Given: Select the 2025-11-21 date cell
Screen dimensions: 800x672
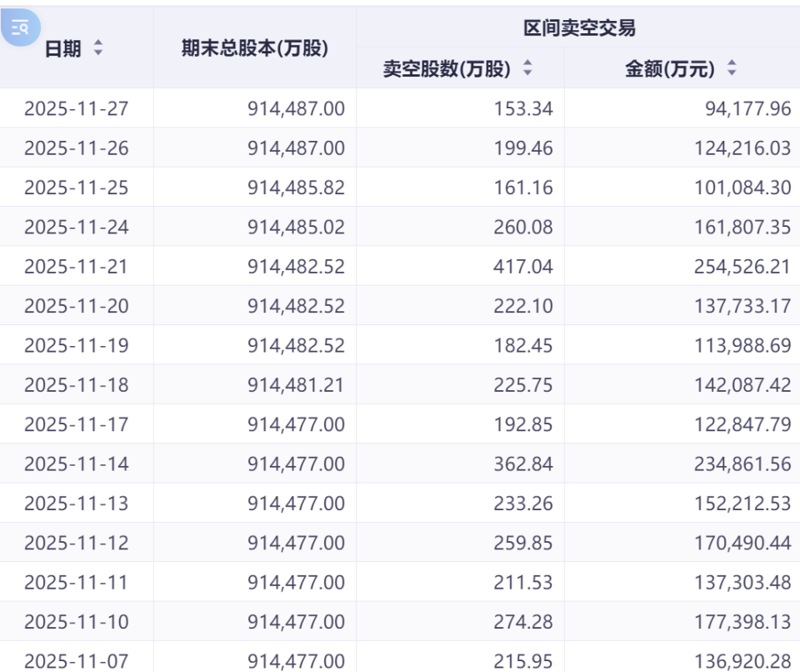Looking at the screenshot, I should [x=77, y=266].
